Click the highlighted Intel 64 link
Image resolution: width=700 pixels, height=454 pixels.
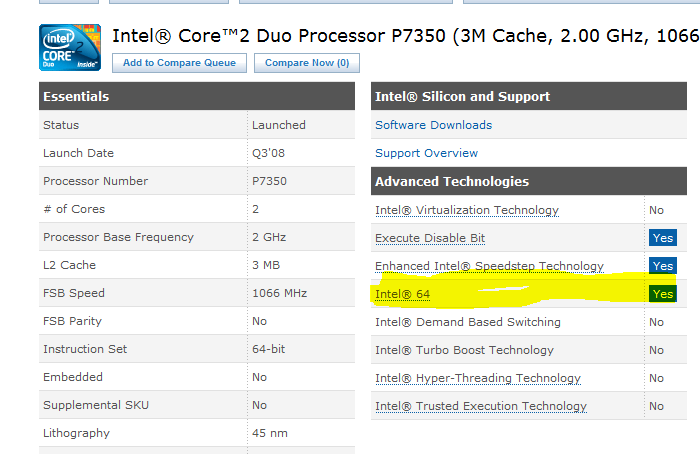pyautogui.click(x=402, y=294)
